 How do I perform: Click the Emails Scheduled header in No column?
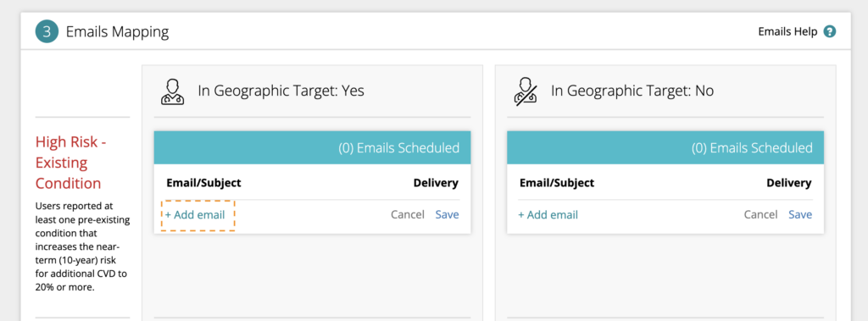[665, 147]
